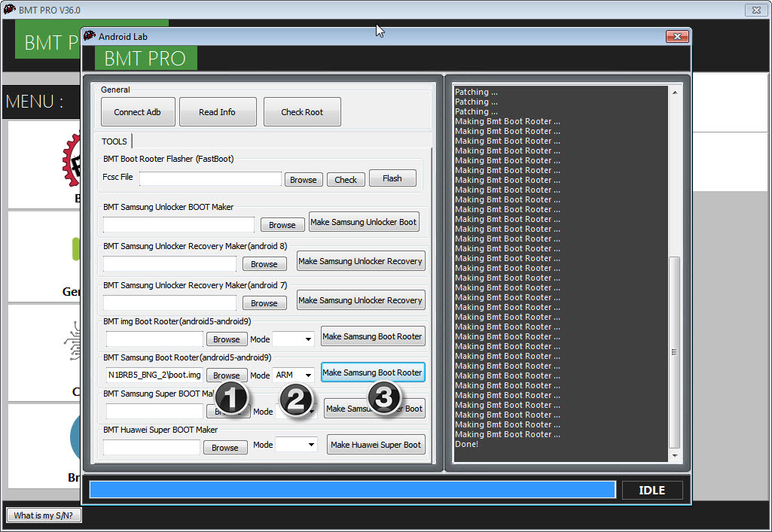Click the log scrollbar down arrow
Image resolution: width=772 pixels, height=532 pixels.
tap(675, 456)
